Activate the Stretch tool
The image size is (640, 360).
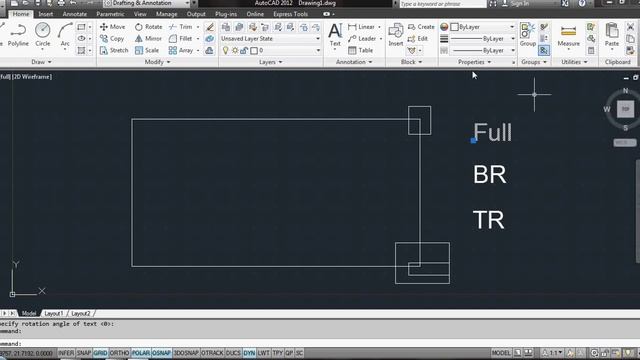pyautogui.click(x=114, y=50)
